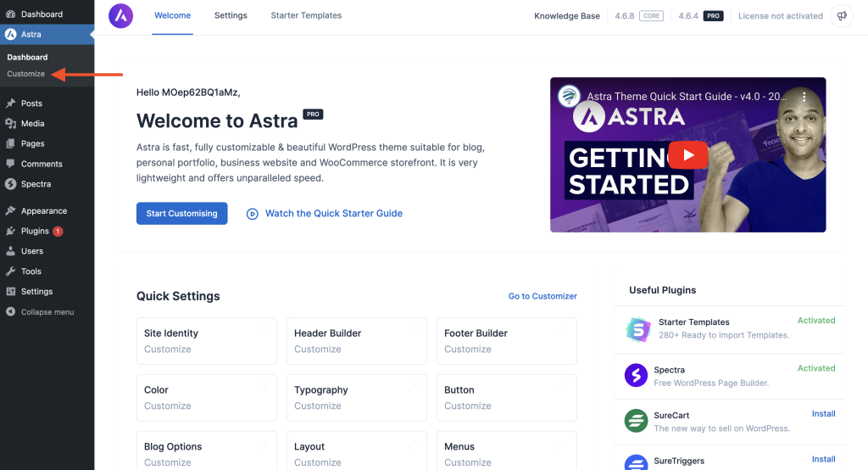Click the Plugins update count badge
The image size is (868, 470).
pos(58,231)
